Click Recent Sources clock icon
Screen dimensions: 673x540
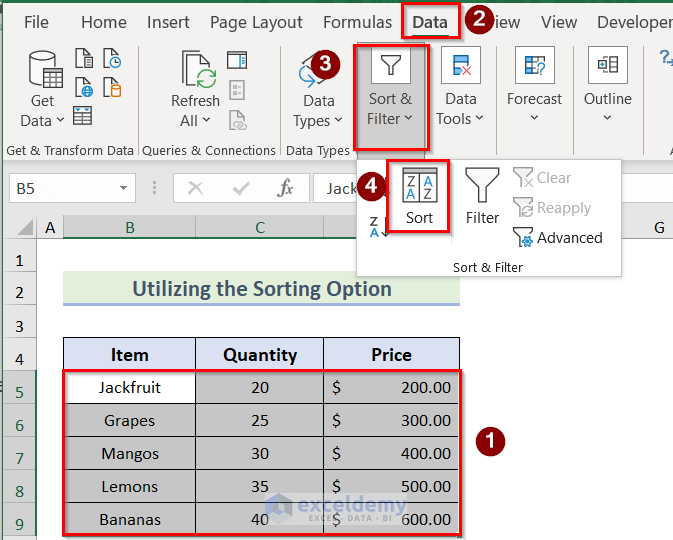[114, 62]
